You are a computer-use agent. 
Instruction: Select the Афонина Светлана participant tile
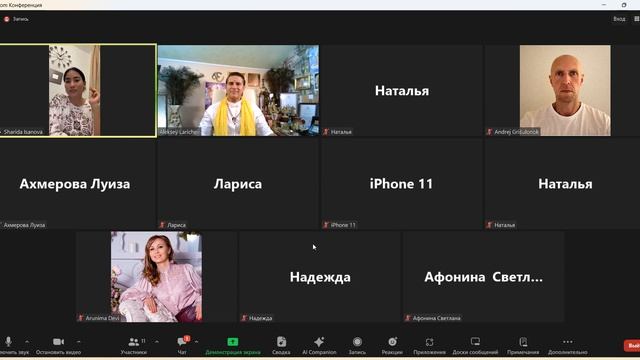tap(484, 277)
